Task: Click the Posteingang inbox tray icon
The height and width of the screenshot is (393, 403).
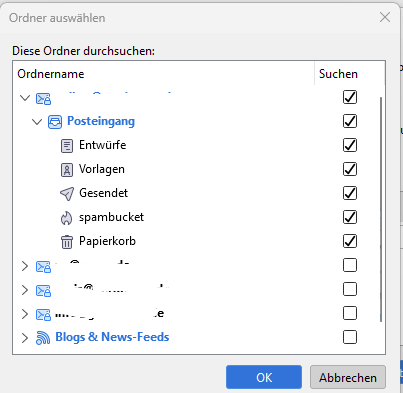Action: click(x=55, y=122)
